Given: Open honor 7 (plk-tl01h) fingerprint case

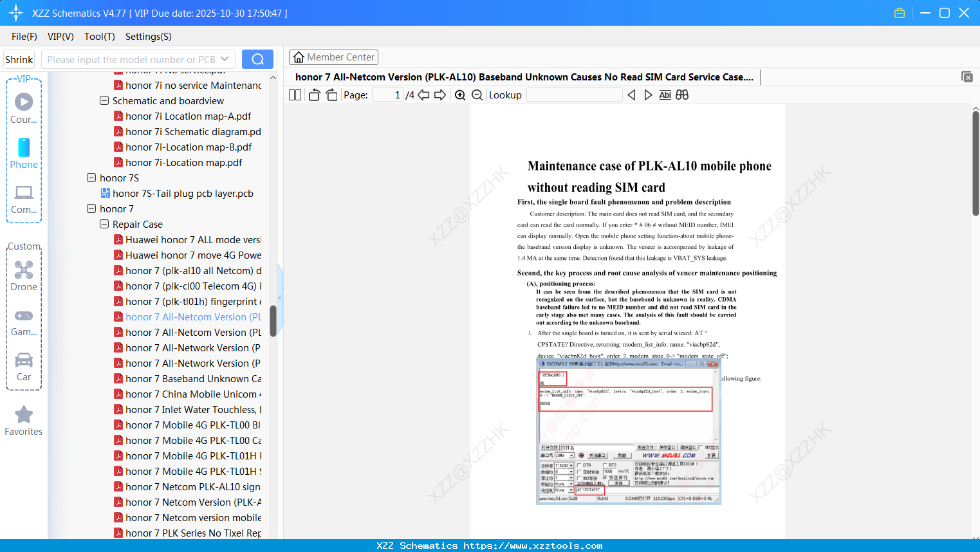Looking at the screenshot, I should coord(187,302).
